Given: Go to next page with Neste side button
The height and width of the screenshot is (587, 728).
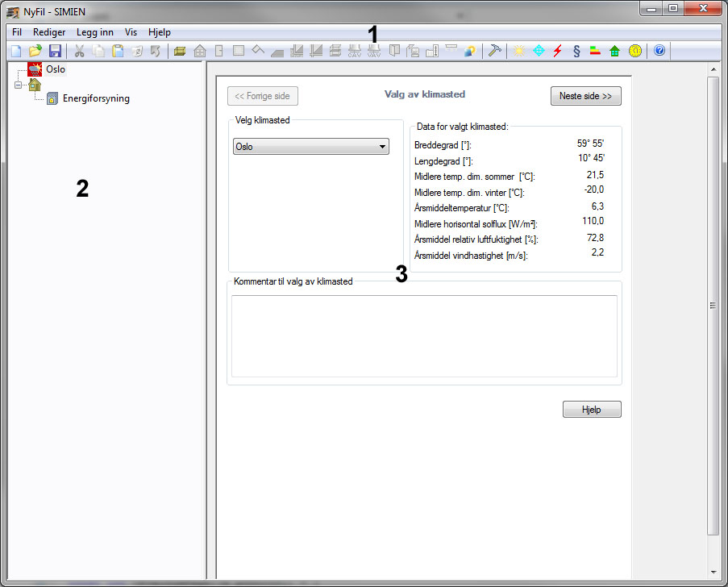Looking at the screenshot, I should point(585,96).
